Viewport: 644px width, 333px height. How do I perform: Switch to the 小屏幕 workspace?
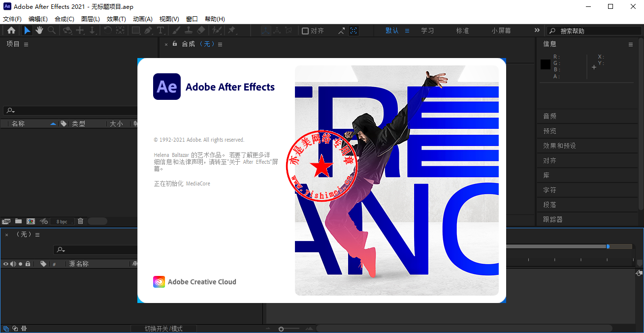[x=501, y=30]
